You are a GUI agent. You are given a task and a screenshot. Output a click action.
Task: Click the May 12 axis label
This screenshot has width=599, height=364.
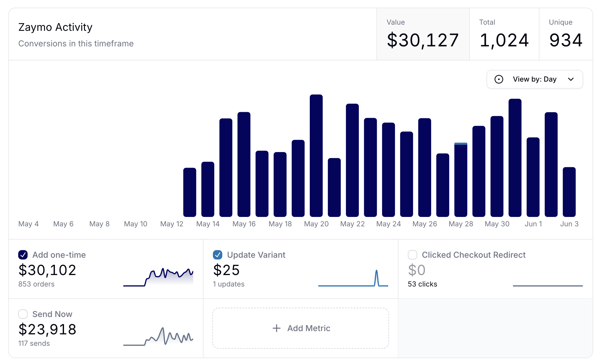(x=172, y=224)
